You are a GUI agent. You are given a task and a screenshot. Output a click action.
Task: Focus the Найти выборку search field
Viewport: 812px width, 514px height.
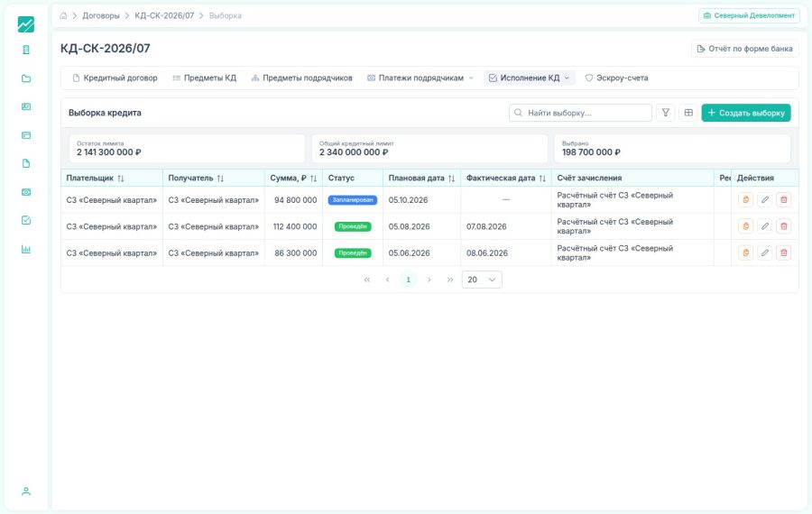(580, 113)
